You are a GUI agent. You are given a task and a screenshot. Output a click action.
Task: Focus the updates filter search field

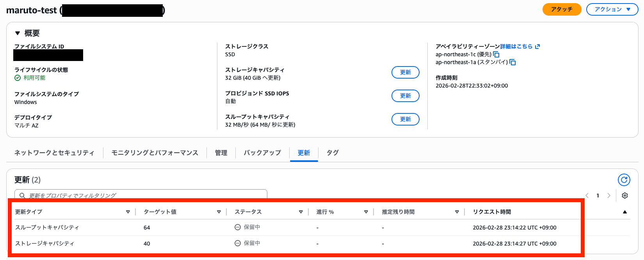pos(141,195)
